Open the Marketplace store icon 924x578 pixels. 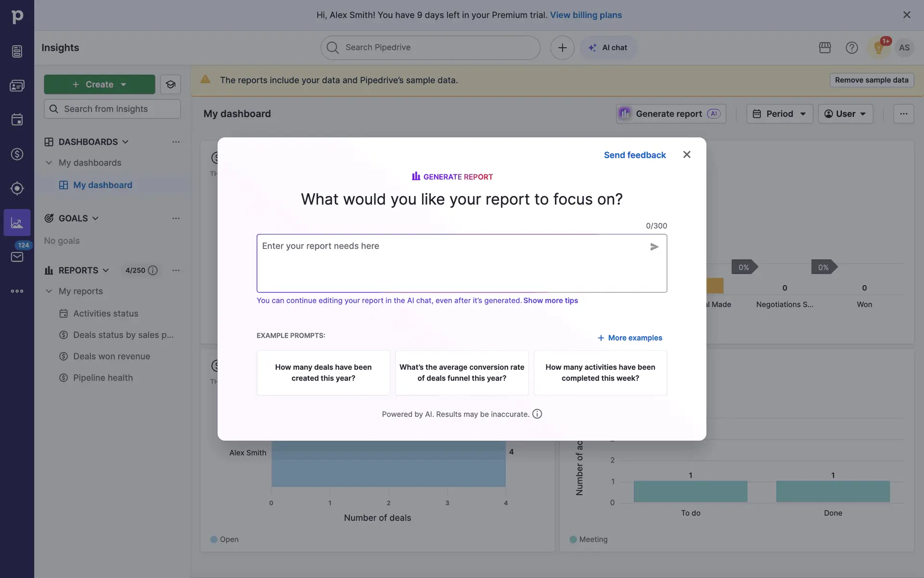click(824, 48)
